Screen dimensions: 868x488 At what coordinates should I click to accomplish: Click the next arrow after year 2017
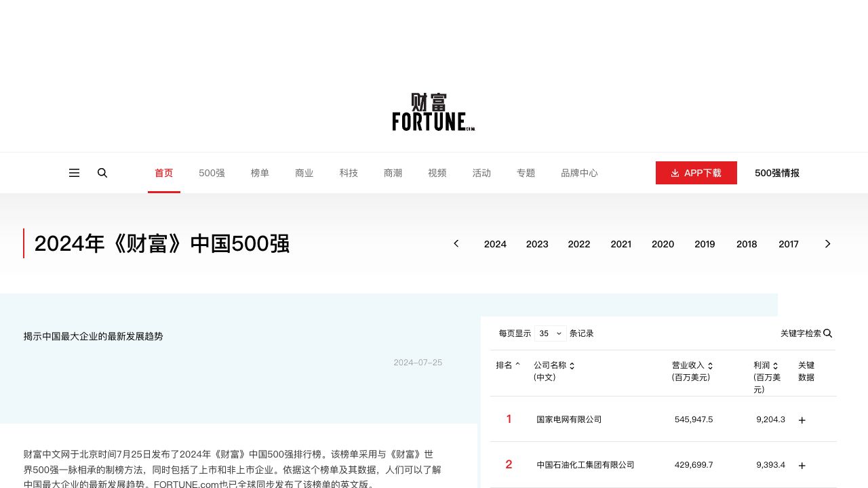(x=827, y=243)
